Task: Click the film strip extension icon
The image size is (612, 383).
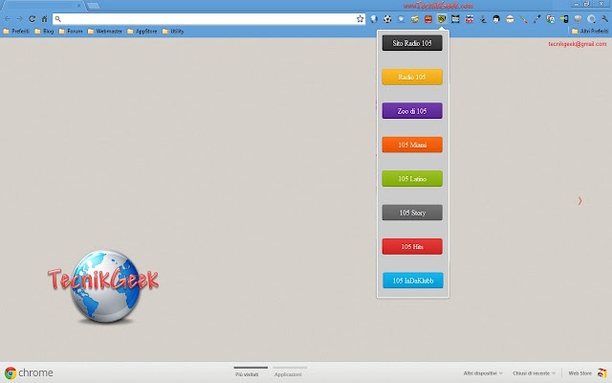Action: pos(455,19)
